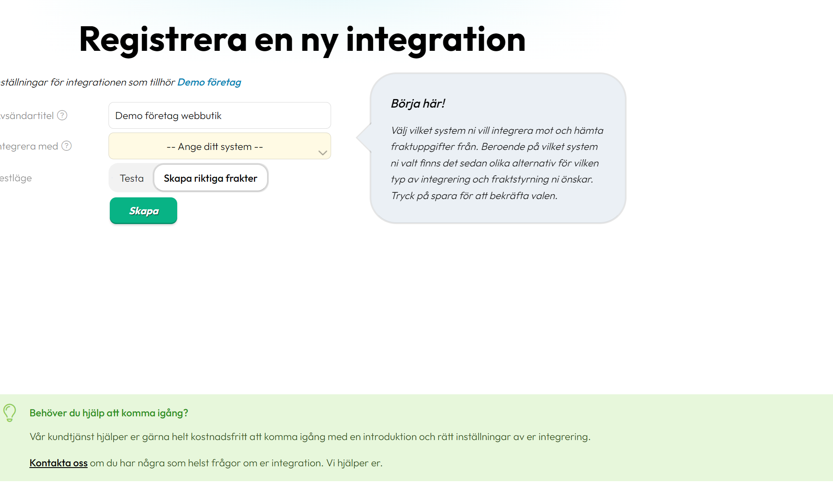Image resolution: width=833 pixels, height=504 pixels.
Task: Click the integration settings subtitle text
Action: click(x=120, y=82)
